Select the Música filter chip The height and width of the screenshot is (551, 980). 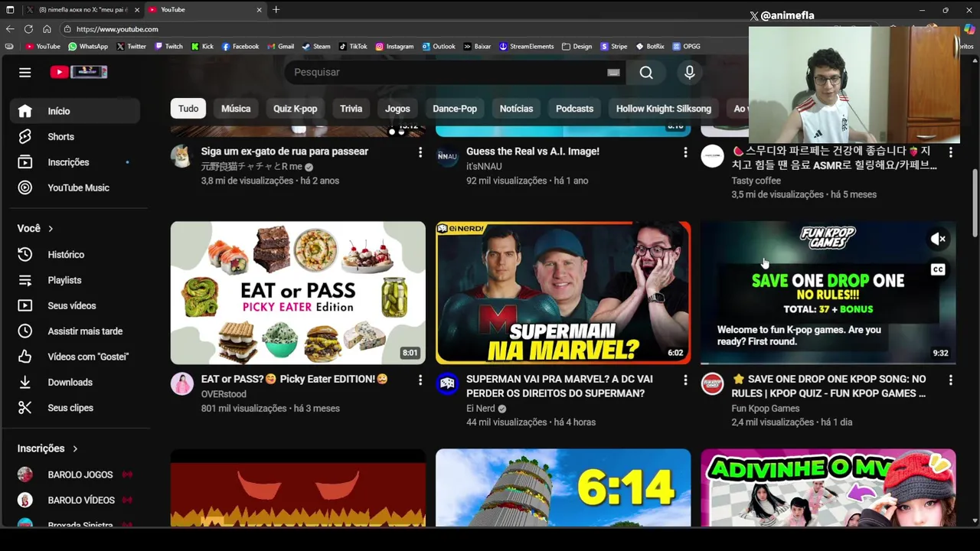point(236,109)
